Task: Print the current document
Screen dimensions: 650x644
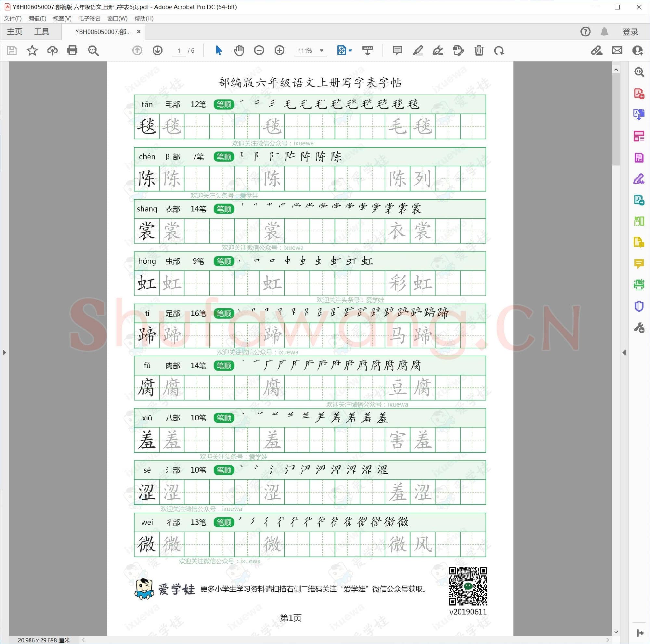Action: (x=73, y=50)
